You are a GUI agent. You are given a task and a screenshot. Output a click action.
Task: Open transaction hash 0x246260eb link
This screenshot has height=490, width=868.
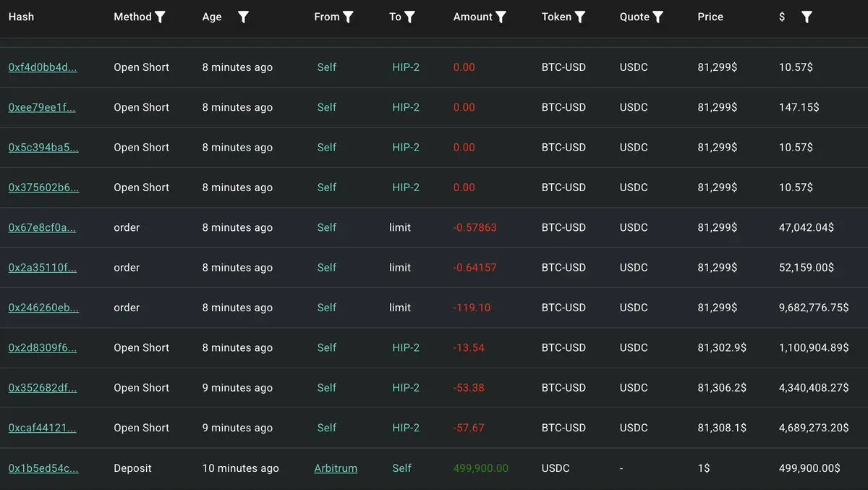pos(43,308)
